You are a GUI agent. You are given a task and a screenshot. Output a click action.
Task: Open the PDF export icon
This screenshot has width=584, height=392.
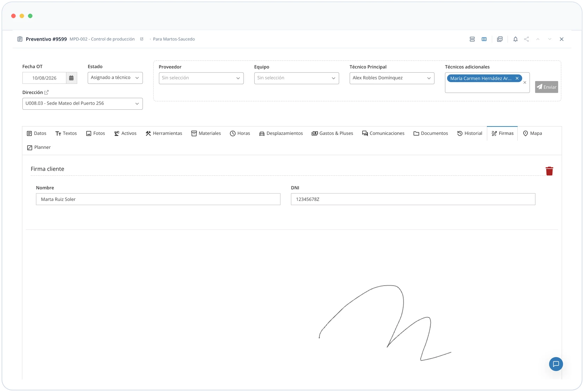coord(500,39)
